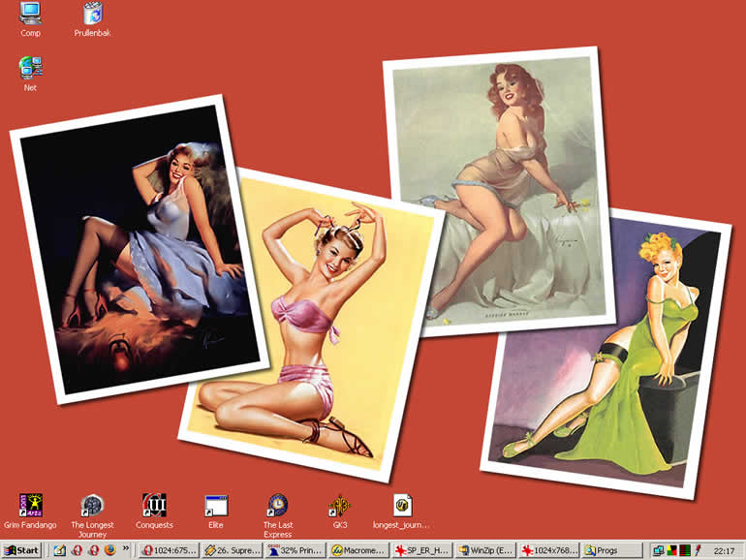Click the Firefox quick launch icon

pyautogui.click(x=109, y=550)
